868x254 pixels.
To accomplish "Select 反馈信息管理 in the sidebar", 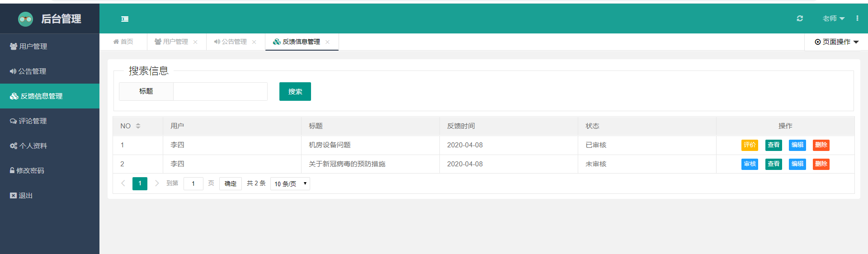I will (50, 96).
